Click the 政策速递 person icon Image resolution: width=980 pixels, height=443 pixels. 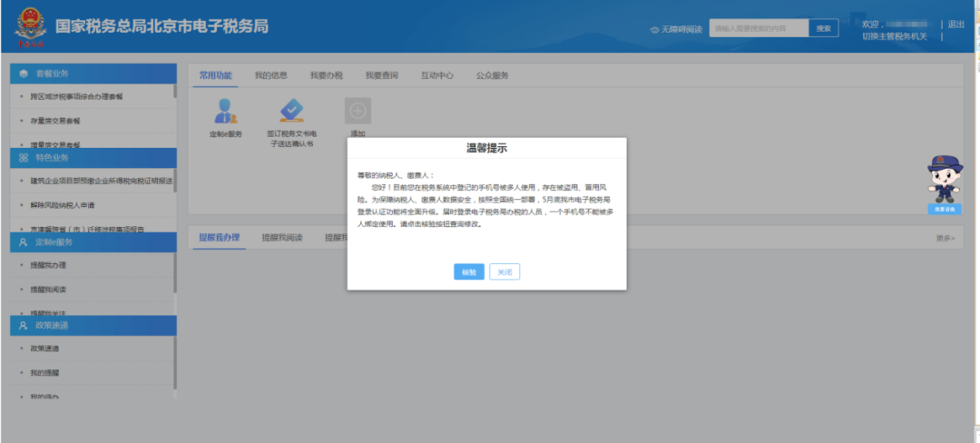tap(24, 326)
